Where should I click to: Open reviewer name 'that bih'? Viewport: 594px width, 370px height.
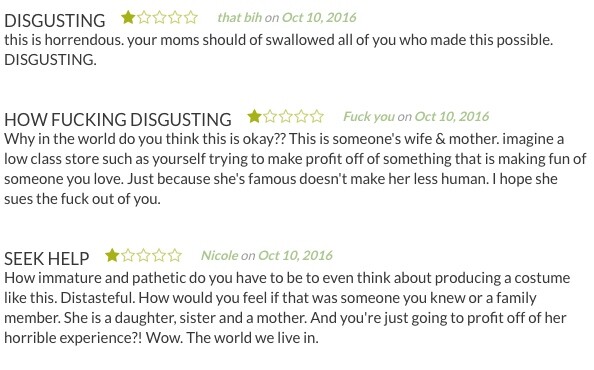tap(239, 17)
